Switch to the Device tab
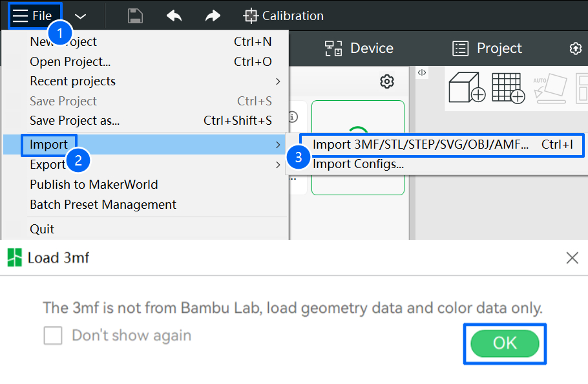Image resolution: width=588 pixels, height=384 pixels. (359, 48)
